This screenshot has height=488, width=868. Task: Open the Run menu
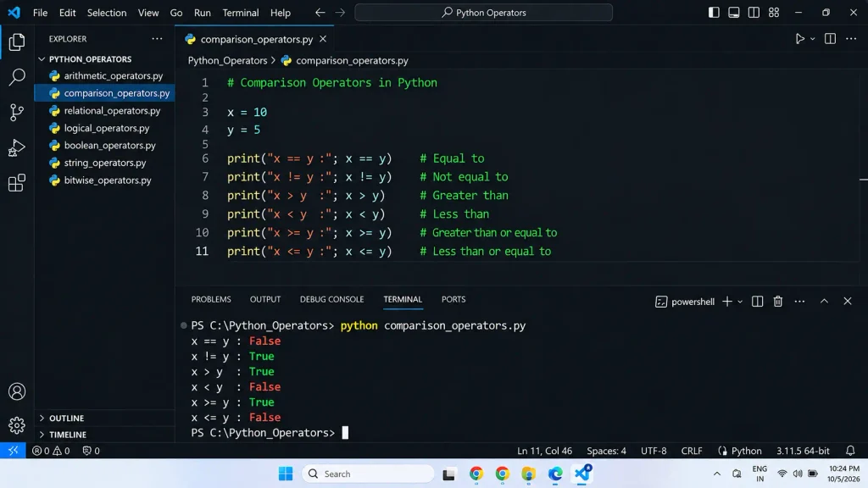point(202,12)
